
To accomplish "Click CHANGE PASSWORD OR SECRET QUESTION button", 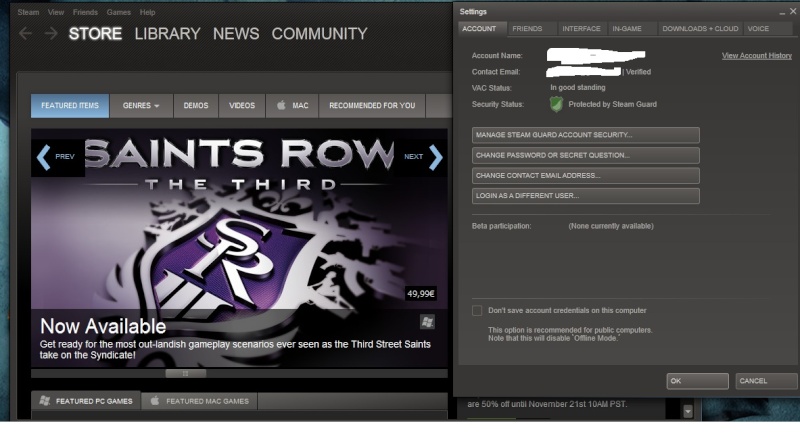I will 586,155.
